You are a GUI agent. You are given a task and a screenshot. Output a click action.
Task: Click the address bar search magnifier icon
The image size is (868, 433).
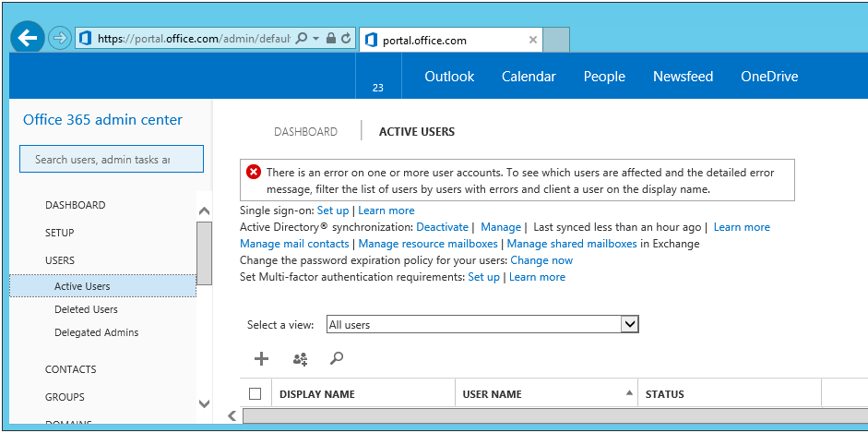(302, 38)
